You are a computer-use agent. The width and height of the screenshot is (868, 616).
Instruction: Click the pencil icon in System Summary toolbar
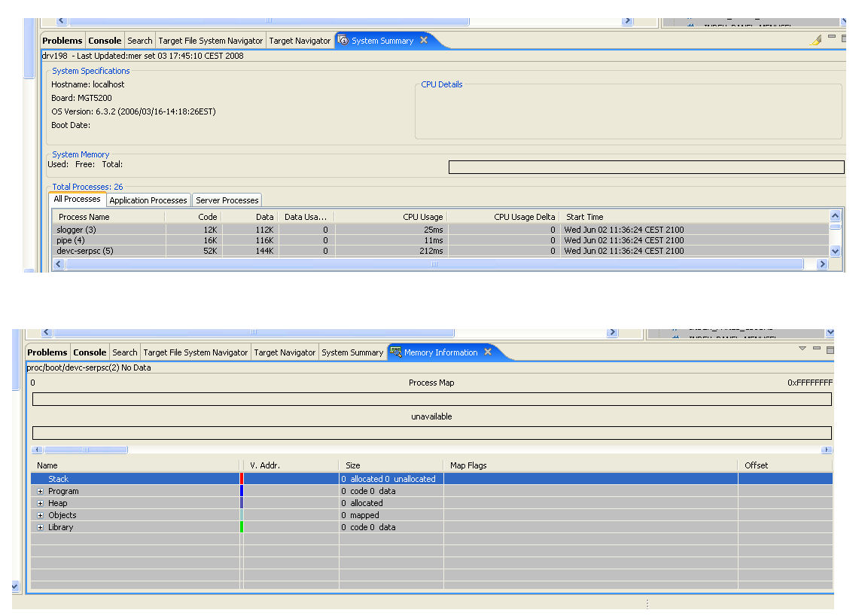point(816,40)
